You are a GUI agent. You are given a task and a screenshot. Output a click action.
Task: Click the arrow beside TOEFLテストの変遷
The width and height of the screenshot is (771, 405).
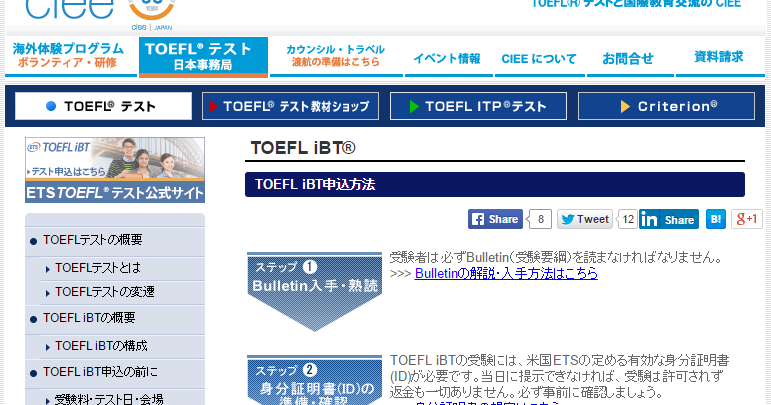pos(48,293)
